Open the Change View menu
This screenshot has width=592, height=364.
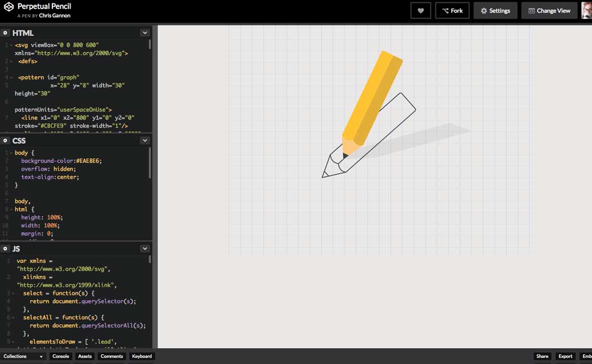(x=549, y=11)
